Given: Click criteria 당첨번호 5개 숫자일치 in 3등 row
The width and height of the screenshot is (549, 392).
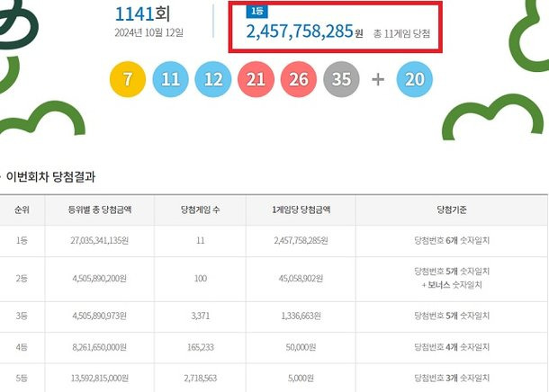Looking at the screenshot, I should [452, 316].
